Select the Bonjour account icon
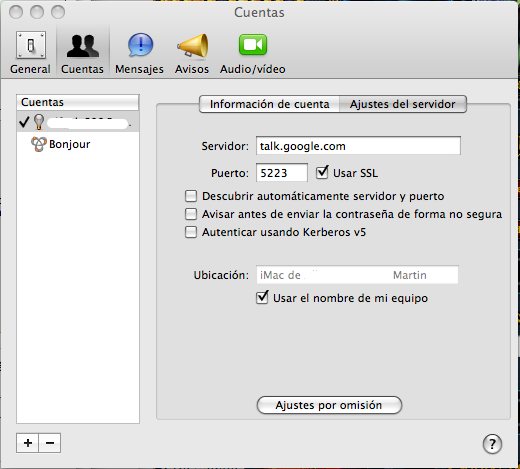 [39, 144]
